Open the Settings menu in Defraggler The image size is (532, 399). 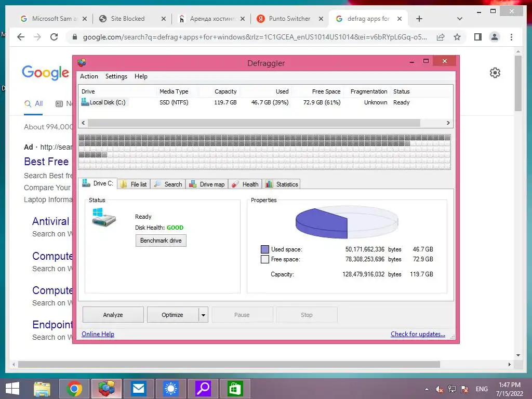pyautogui.click(x=116, y=76)
